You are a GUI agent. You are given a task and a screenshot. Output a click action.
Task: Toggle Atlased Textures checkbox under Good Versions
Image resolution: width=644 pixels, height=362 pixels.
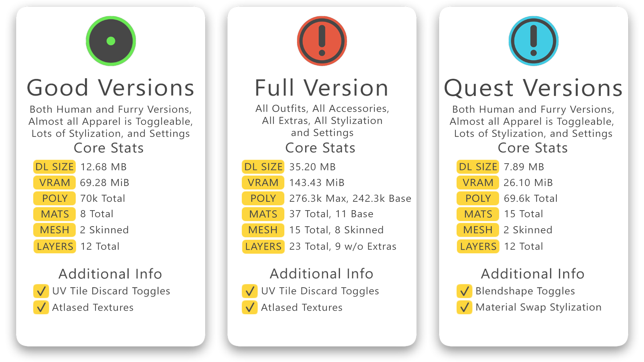pos(41,307)
